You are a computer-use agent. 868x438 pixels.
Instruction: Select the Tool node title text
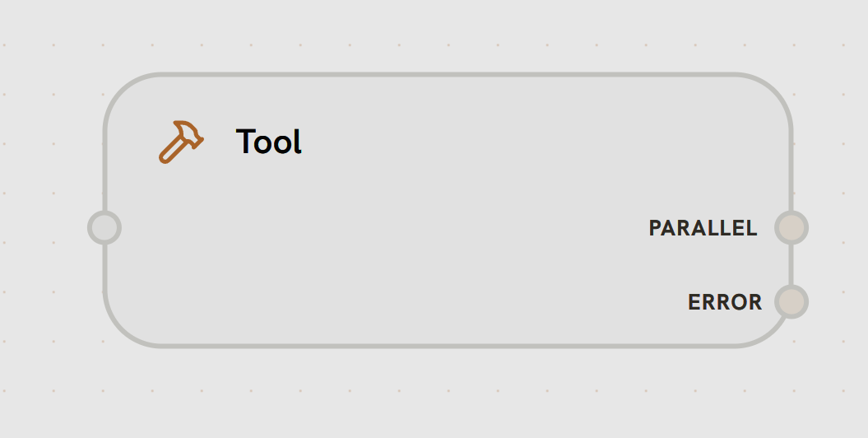pos(269,142)
